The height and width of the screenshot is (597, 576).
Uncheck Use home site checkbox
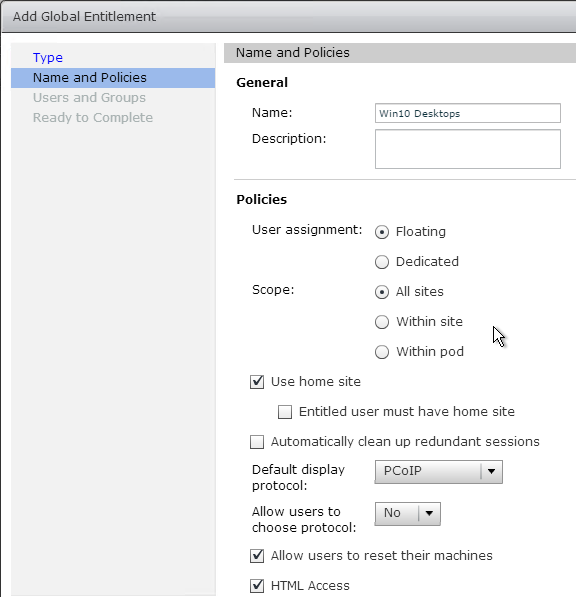click(257, 382)
